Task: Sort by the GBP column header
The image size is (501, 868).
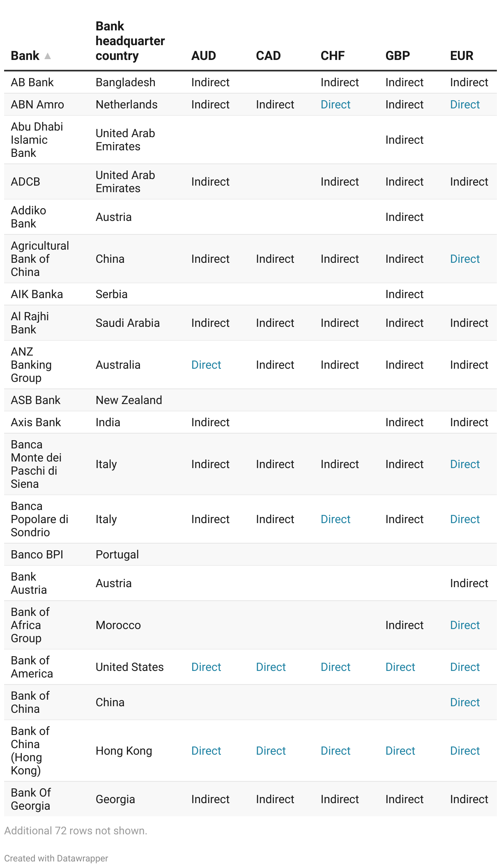Action: point(397,56)
